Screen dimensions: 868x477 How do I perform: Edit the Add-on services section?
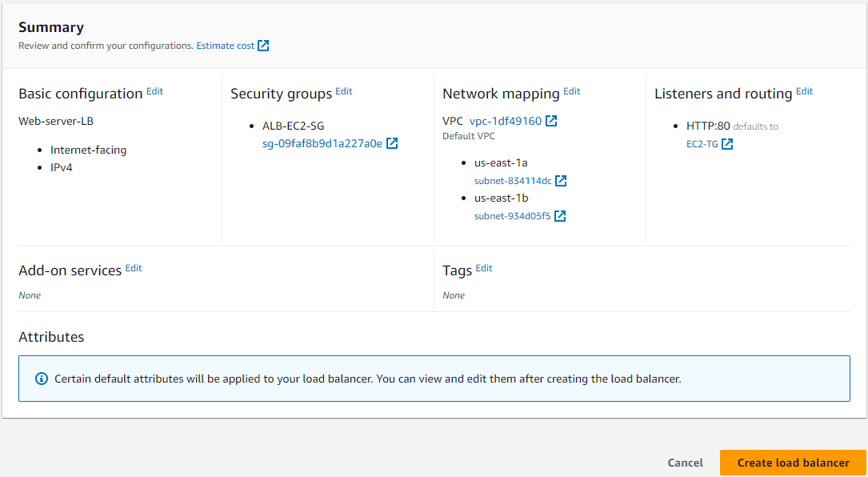(x=134, y=268)
